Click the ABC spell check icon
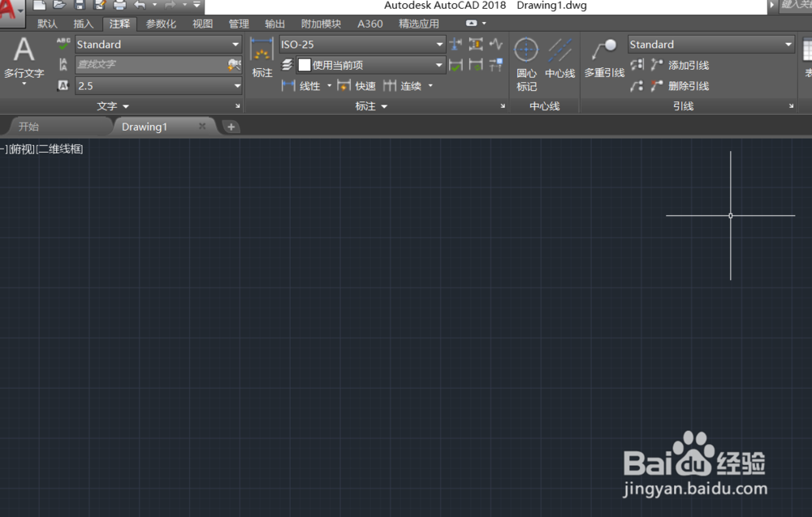 63,44
